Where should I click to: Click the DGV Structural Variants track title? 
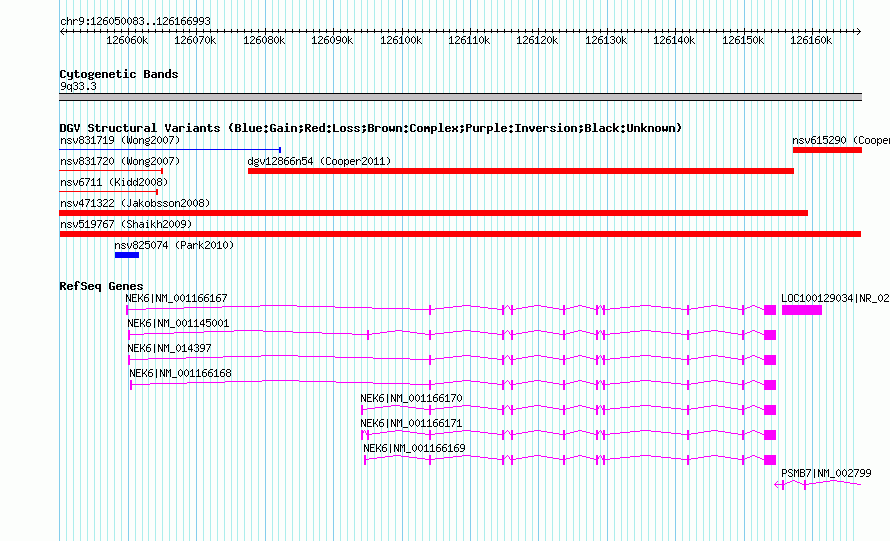[371, 128]
